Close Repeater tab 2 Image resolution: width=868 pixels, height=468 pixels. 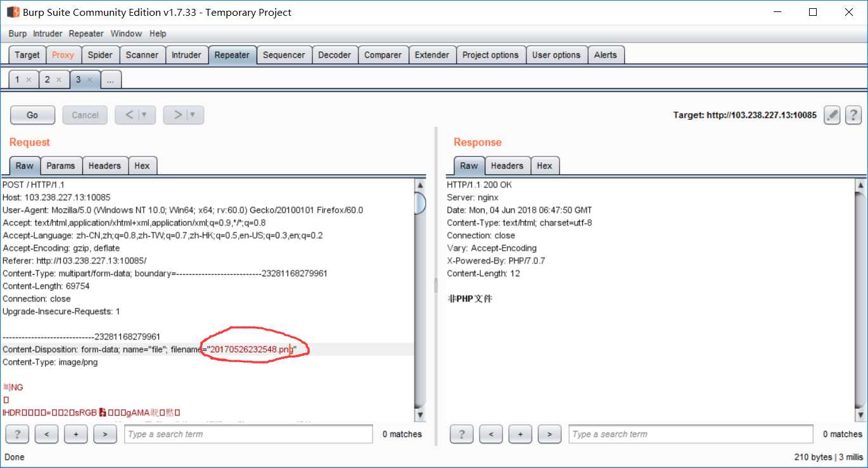click(x=59, y=80)
